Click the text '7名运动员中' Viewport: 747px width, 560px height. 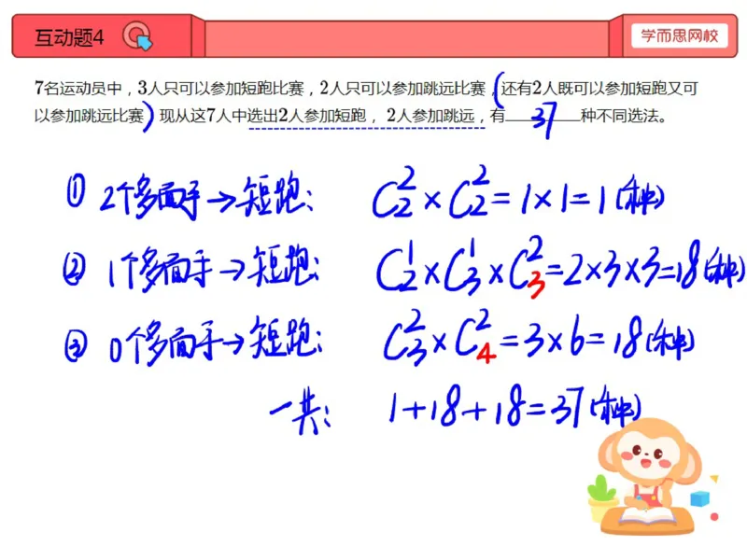click(x=78, y=88)
